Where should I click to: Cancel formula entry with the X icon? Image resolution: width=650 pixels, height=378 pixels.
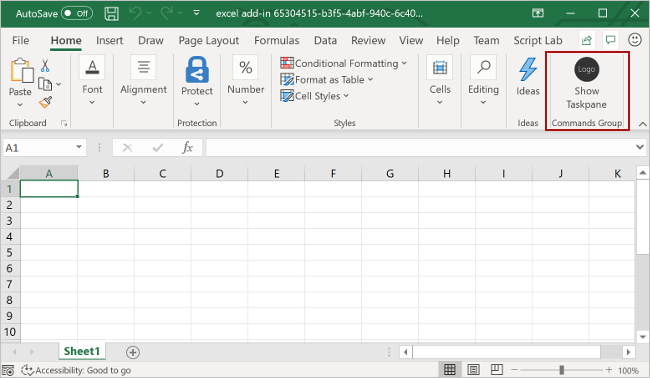click(127, 148)
